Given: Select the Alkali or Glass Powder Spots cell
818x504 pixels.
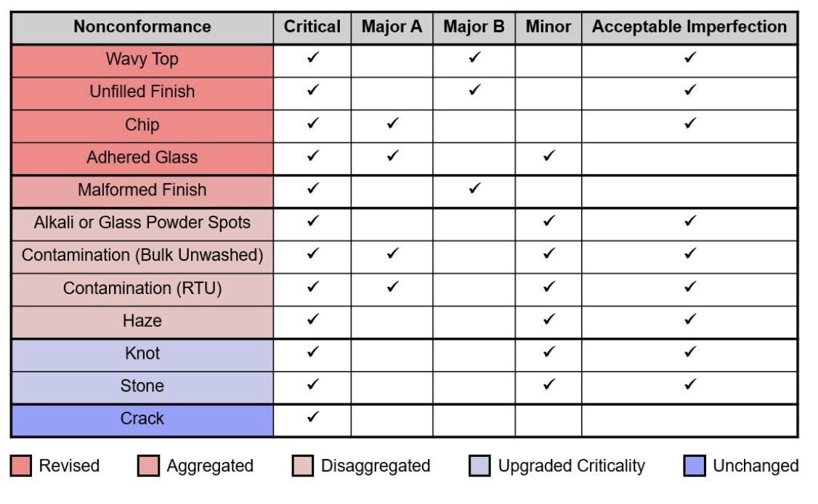Looking at the screenshot, I should pyautogui.click(x=142, y=222).
